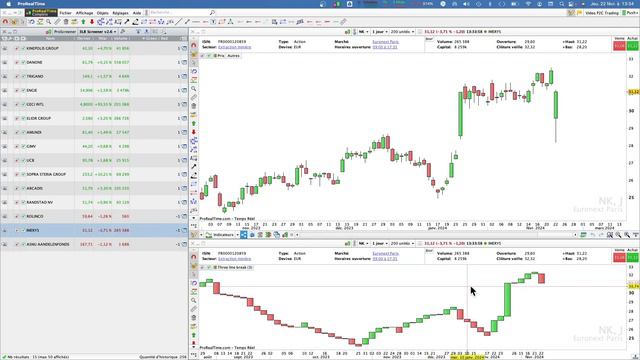Image resolution: width=640 pixels, height=360 pixels.
Task: Click the blue share icon beside Indicateurs
Action: point(244,235)
